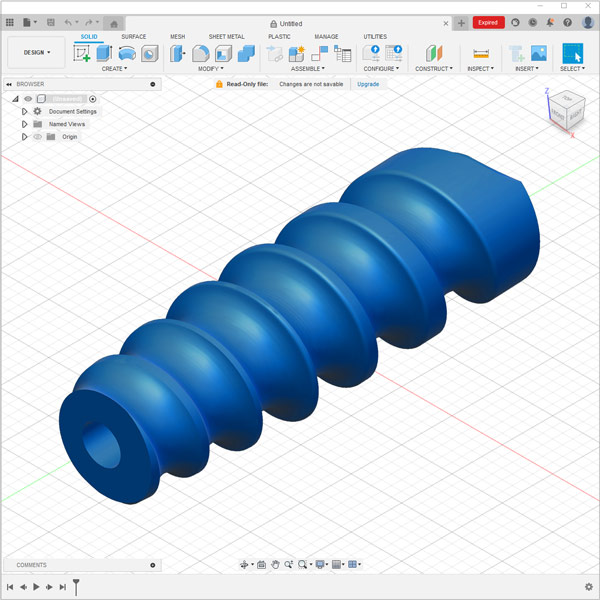600x600 pixels.
Task: Click the Extrude tool icon
Action: [x=104, y=53]
